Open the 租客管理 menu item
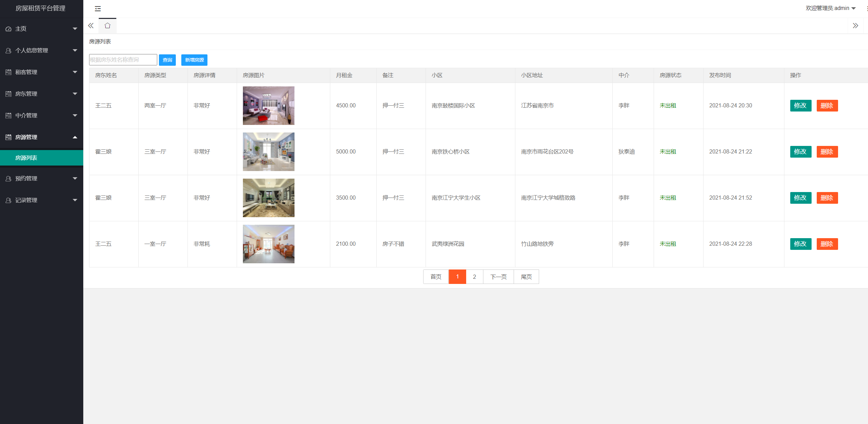This screenshot has height=424, width=868. pos(41,72)
